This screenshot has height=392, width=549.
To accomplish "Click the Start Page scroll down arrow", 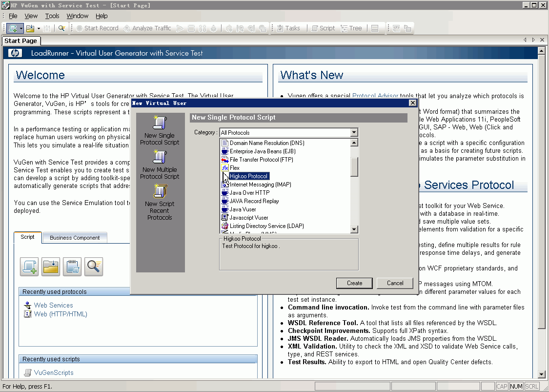I will [x=541, y=374].
